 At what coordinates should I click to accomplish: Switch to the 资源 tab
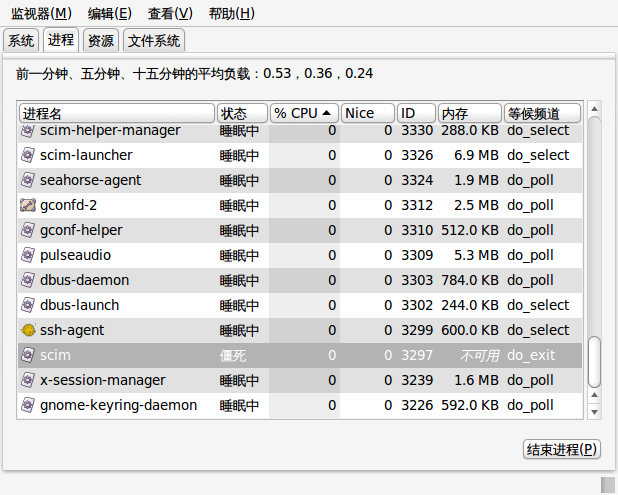click(101, 41)
